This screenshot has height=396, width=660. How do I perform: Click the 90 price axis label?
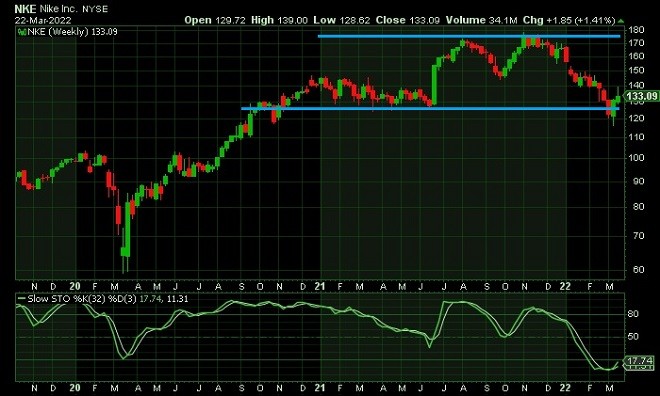(639, 181)
